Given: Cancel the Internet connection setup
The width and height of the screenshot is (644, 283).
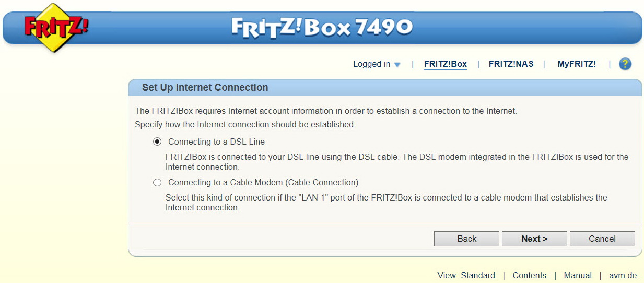Looking at the screenshot, I should click(602, 239).
